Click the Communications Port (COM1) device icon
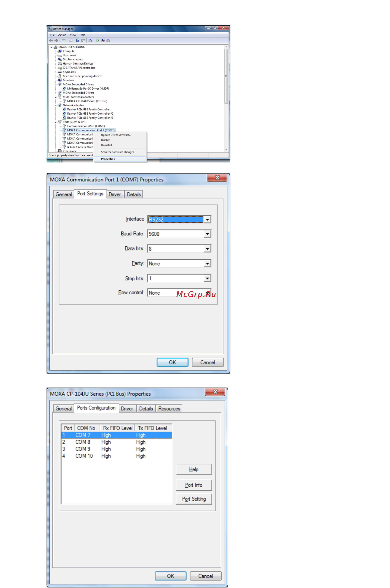390x588 pixels. coord(64,126)
